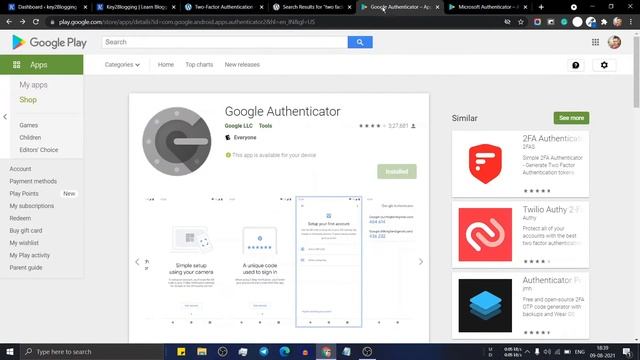Screen dimensions: 640x360
Task: Open Play settings gear icon
Action: (x=604, y=65)
